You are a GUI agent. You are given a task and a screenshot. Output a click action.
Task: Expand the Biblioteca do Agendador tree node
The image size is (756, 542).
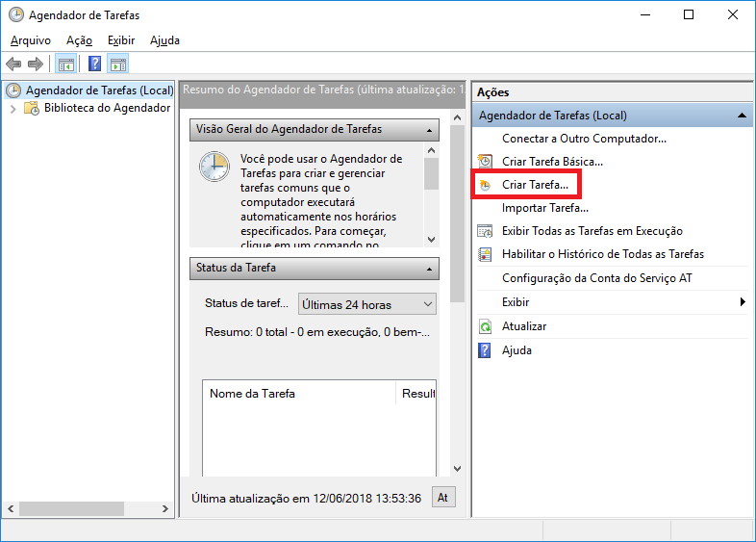[x=13, y=109]
